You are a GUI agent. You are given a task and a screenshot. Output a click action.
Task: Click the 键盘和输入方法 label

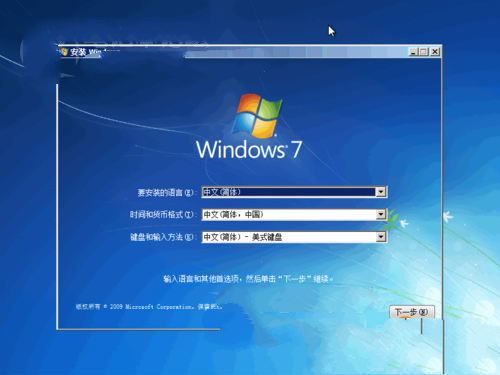[162, 237]
